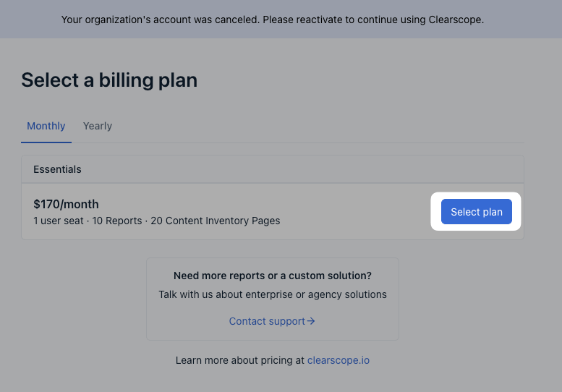
Task: Click the "1 user seat" plan detail
Action: pyautogui.click(x=59, y=221)
